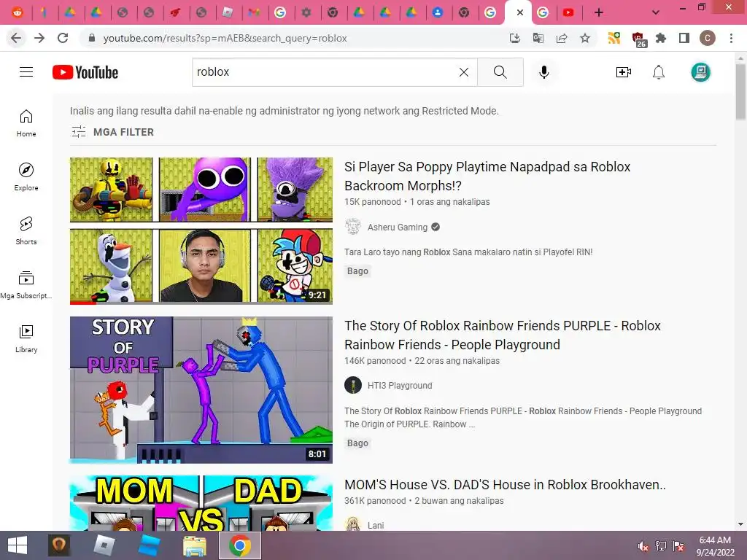
Task: Click the Chrome taskbar icon
Action: [240, 545]
